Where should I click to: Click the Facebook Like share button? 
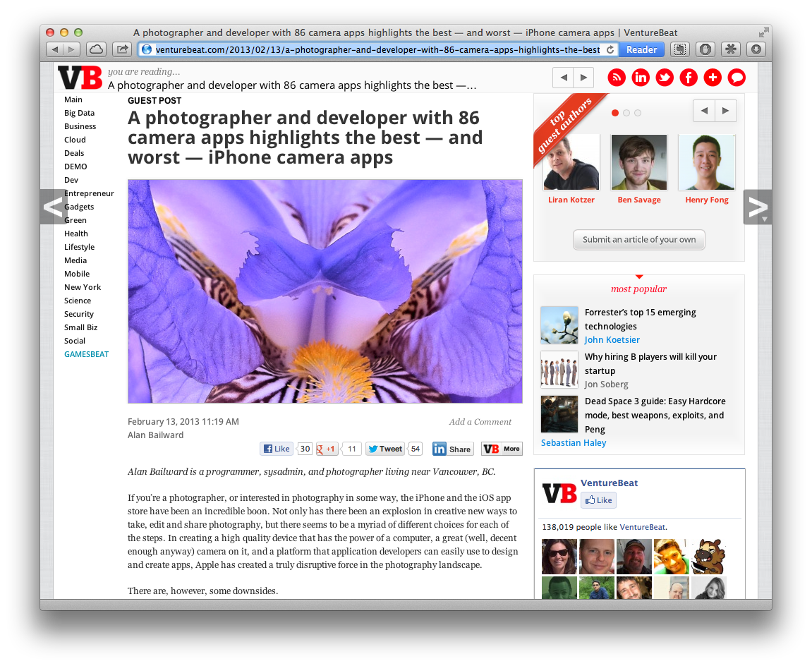[x=277, y=449]
